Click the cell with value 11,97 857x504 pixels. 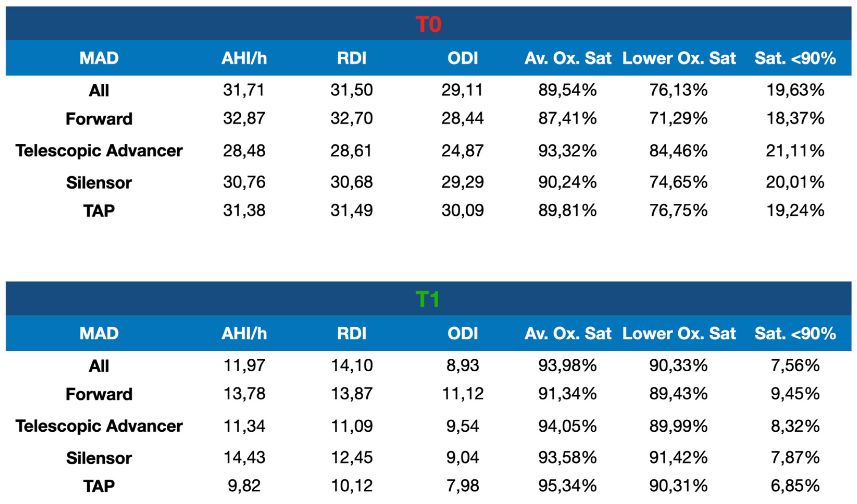pyautogui.click(x=244, y=366)
